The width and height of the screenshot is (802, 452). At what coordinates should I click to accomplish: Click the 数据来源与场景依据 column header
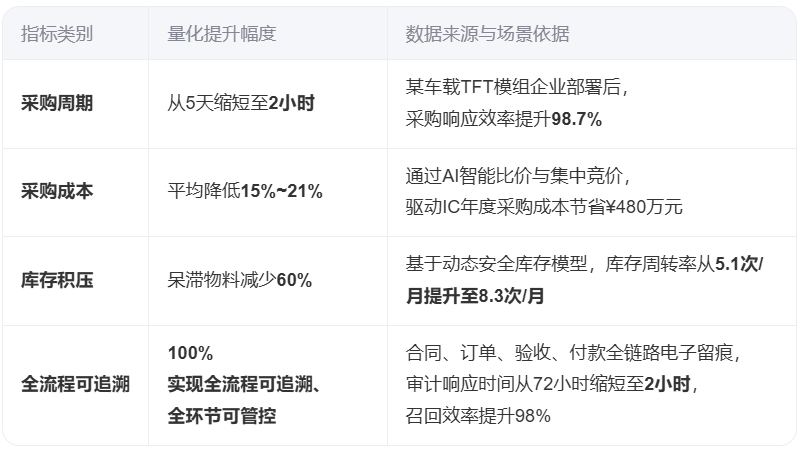(x=487, y=34)
